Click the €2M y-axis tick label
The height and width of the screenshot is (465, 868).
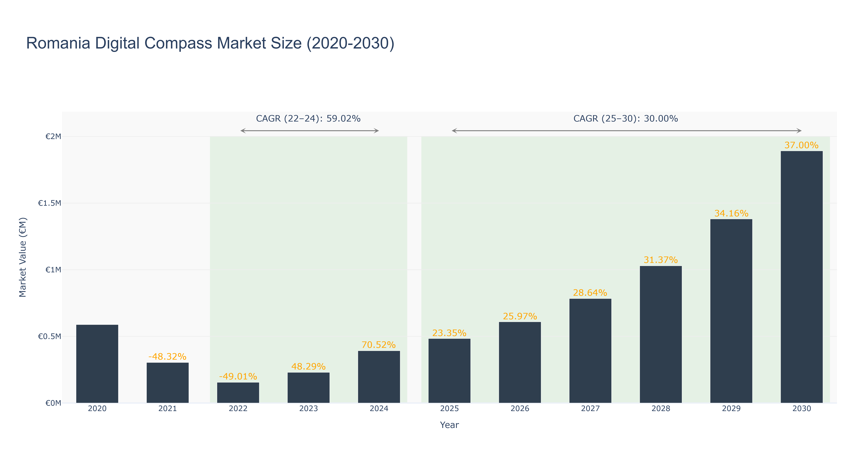[53, 136]
